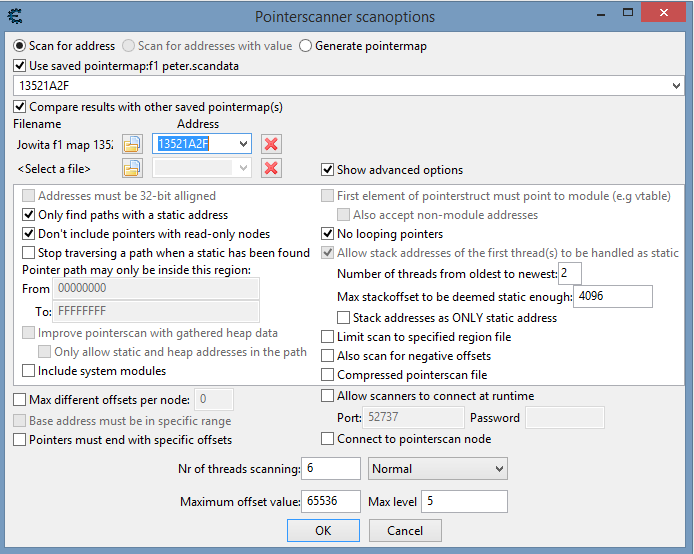Click red X to remove Jowita pointermap
Image resolution: width=694 pixels, height=554 pixels.
270,144
